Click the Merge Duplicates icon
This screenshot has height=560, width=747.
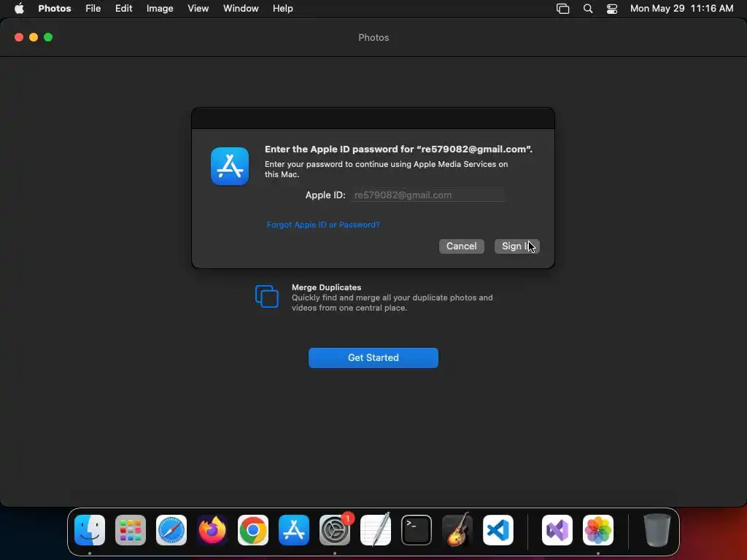(267, 296)
